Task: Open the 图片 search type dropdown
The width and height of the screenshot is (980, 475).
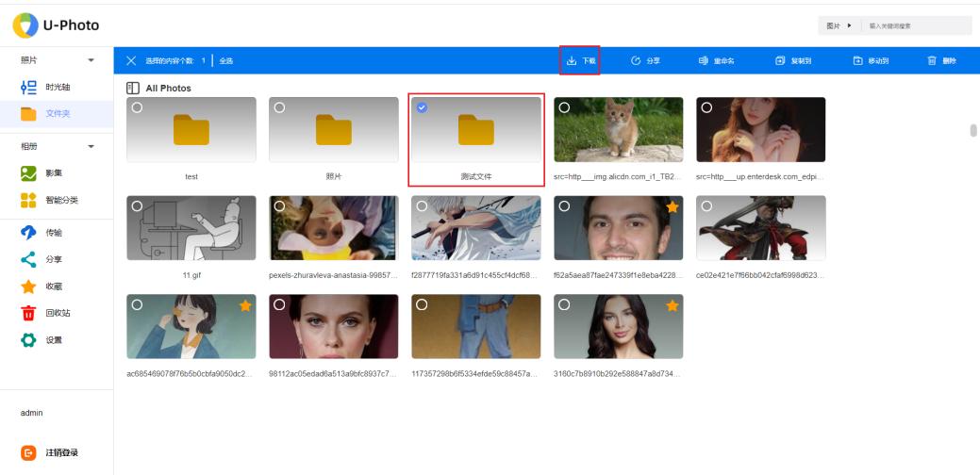Action: coord(839,25)
